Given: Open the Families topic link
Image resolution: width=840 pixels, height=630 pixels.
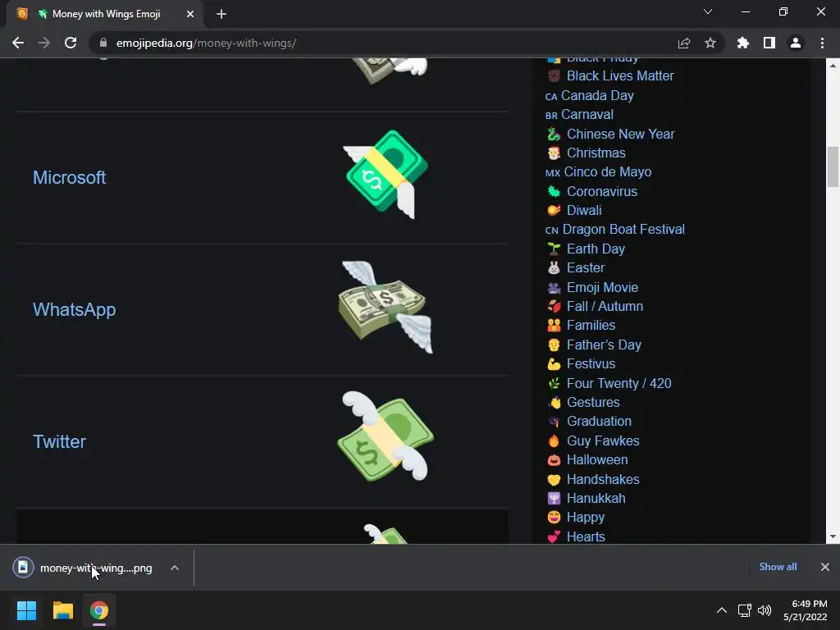Looking at the screenshot, I should [x=591, y=325].
